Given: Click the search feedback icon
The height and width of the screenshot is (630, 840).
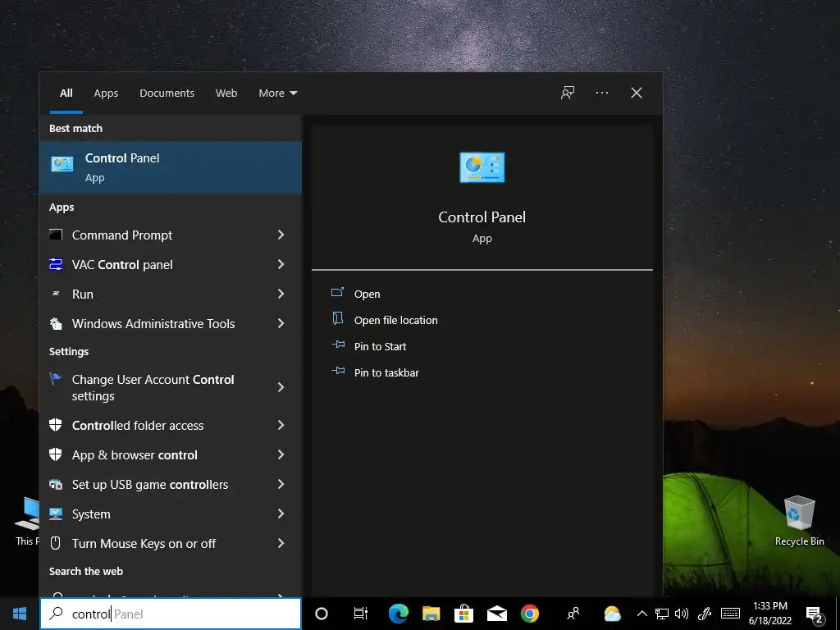Looking at the screenshot, I should [x=568, y=93].
